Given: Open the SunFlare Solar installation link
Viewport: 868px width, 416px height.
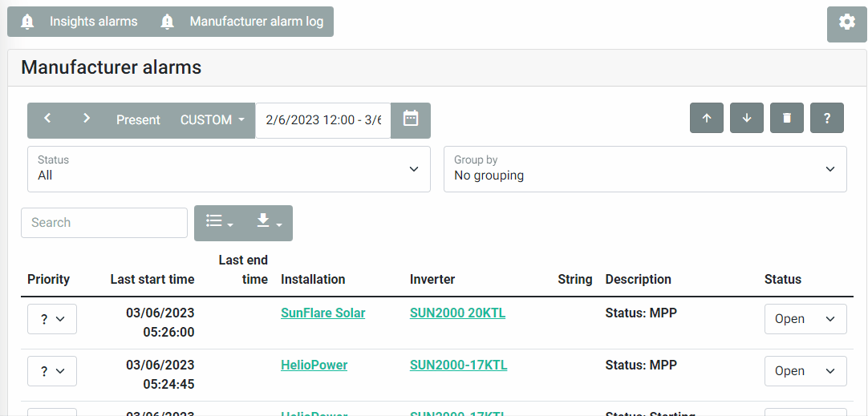Looking at the screenshot, I should (x=322, y=313).
